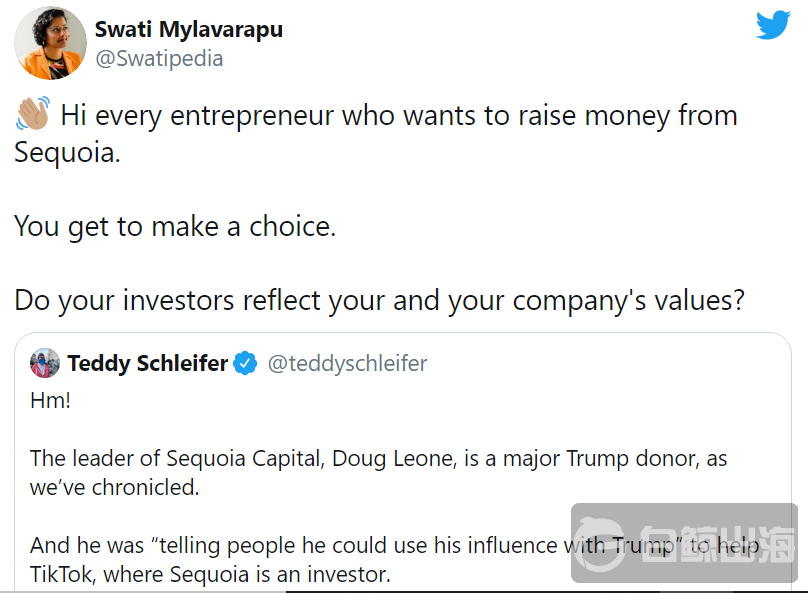Open Teddy Schleifer's small avatar

[45, 363]
